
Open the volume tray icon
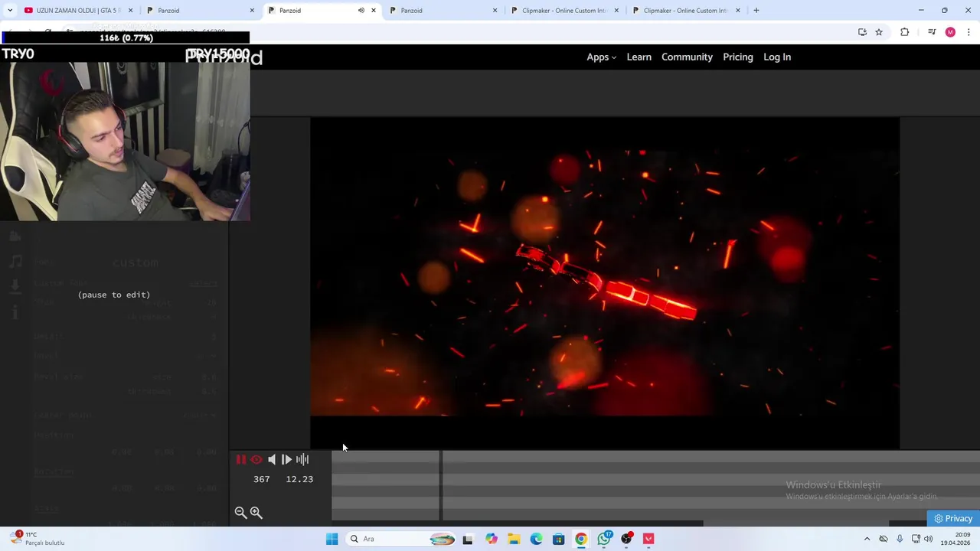[x=929, y=539]
